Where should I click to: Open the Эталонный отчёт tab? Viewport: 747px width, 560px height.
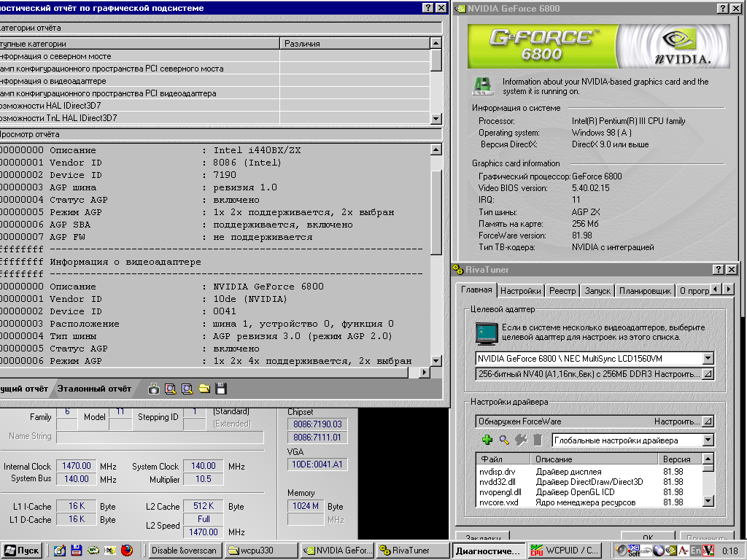[95, 389]
